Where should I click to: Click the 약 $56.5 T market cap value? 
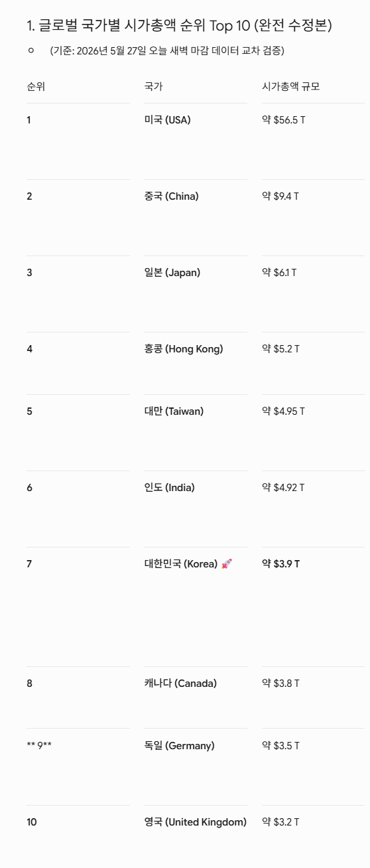(x=284, y=120)
